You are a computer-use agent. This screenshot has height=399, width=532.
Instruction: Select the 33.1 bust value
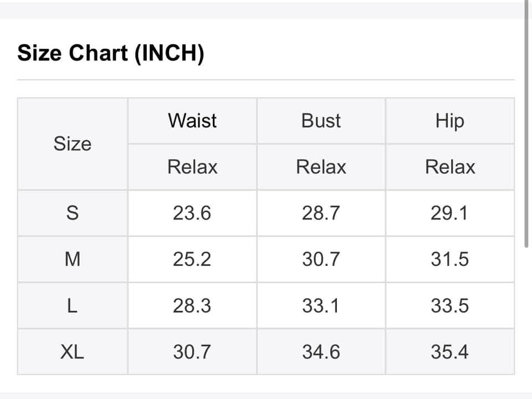pyautogui.click(x=321, y=305)
